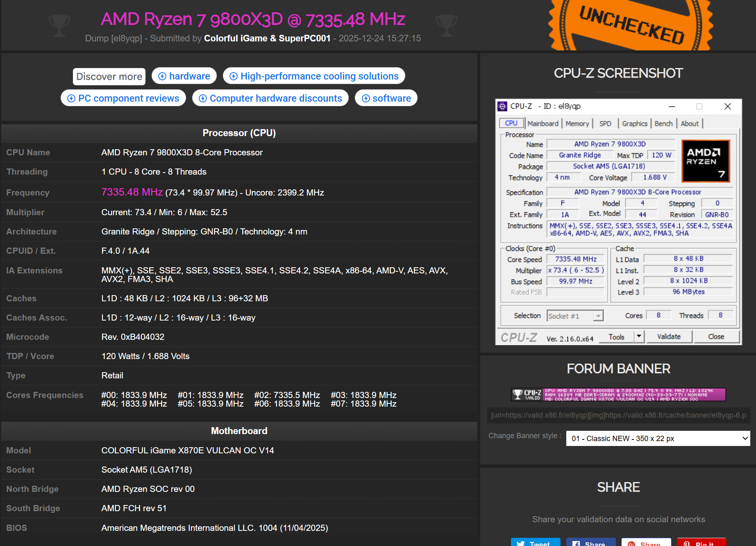Viewport: 756px width, 546px height.
Task: Open the Bench tab in CPU-Z
Action: (x=664, y=123)
